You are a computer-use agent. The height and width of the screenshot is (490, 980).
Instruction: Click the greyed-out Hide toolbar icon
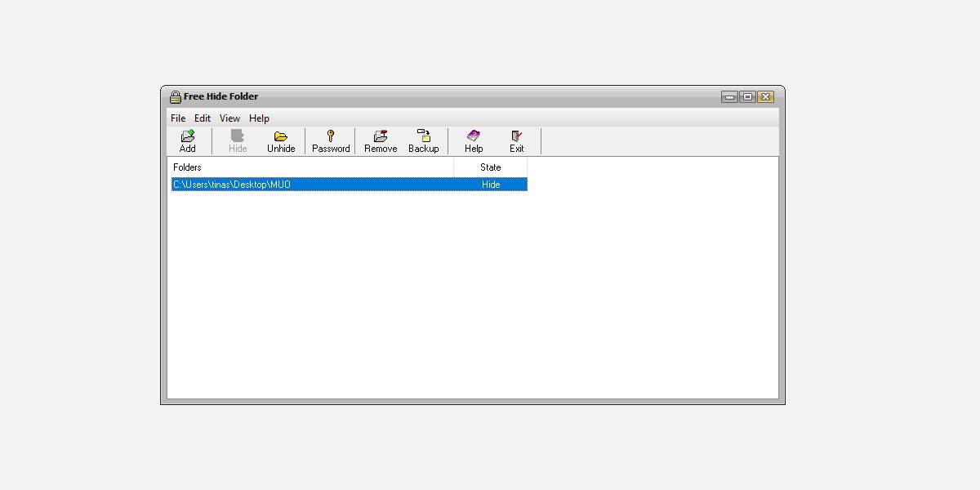(238, 136)
